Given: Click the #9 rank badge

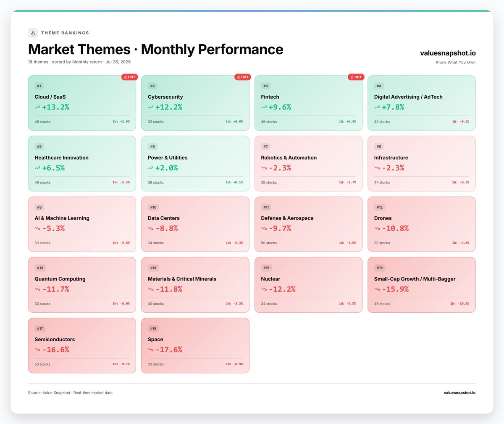Looking at the screenshot, I should 39,207.
